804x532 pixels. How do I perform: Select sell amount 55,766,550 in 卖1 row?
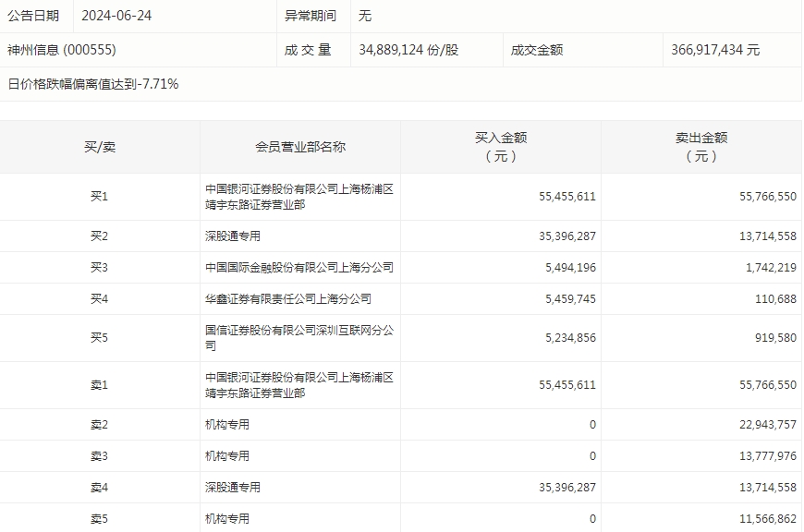pyautogui.click(x=768, y=385)
